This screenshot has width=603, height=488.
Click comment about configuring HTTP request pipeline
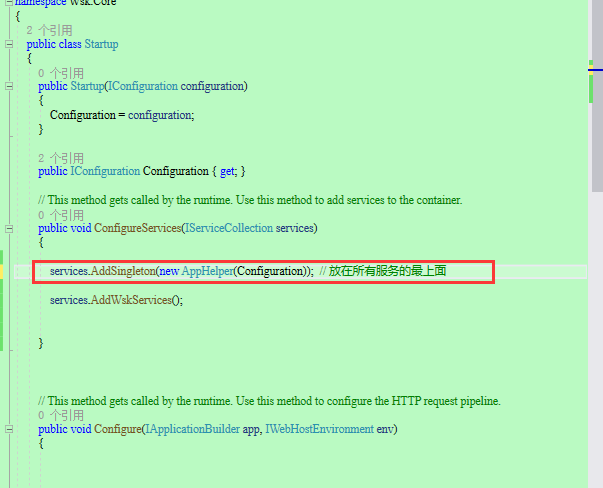coord(270,401)
